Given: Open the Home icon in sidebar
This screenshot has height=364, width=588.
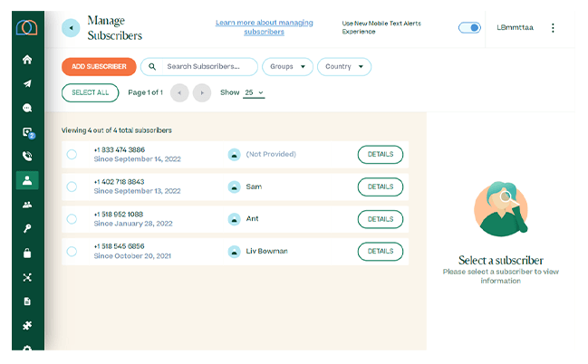Looking at the screenshot, I should click(x=27, y=59).
